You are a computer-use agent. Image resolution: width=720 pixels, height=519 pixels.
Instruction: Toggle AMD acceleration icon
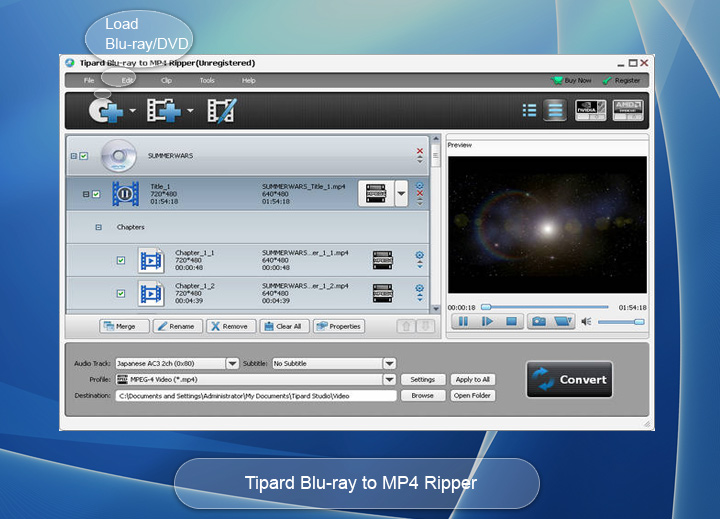tap(628, 111)
